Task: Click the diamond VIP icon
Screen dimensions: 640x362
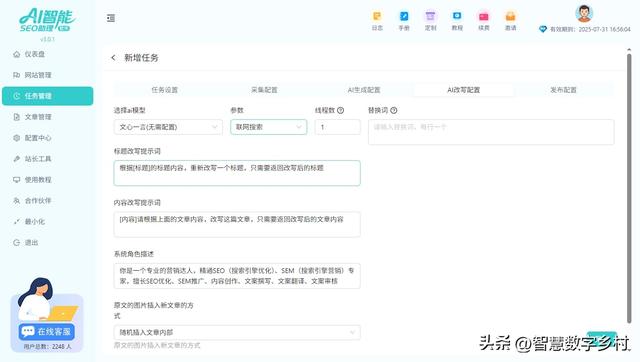Action: click(x=543, y=29)
